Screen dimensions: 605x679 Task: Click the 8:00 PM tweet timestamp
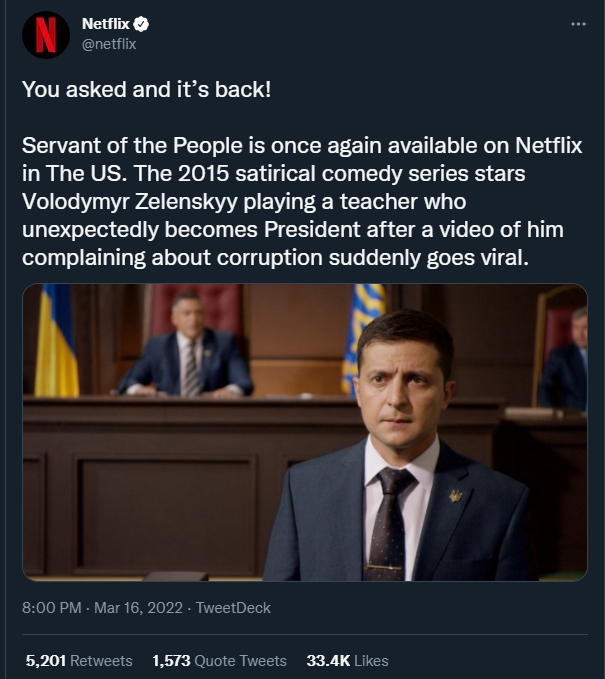[50, 608]
